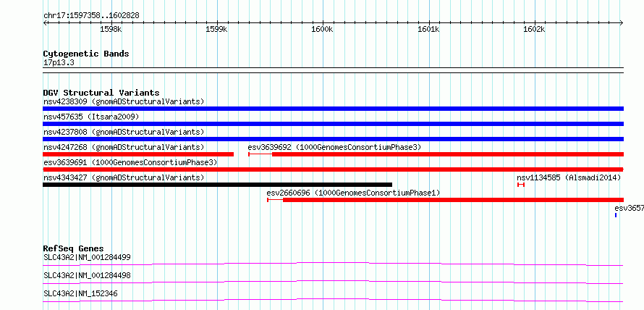Viewport: 644px width, 310px height.
Task: Click the small red marker of nsv1134585
Action: pyautogui.click(x=521, y=185)
